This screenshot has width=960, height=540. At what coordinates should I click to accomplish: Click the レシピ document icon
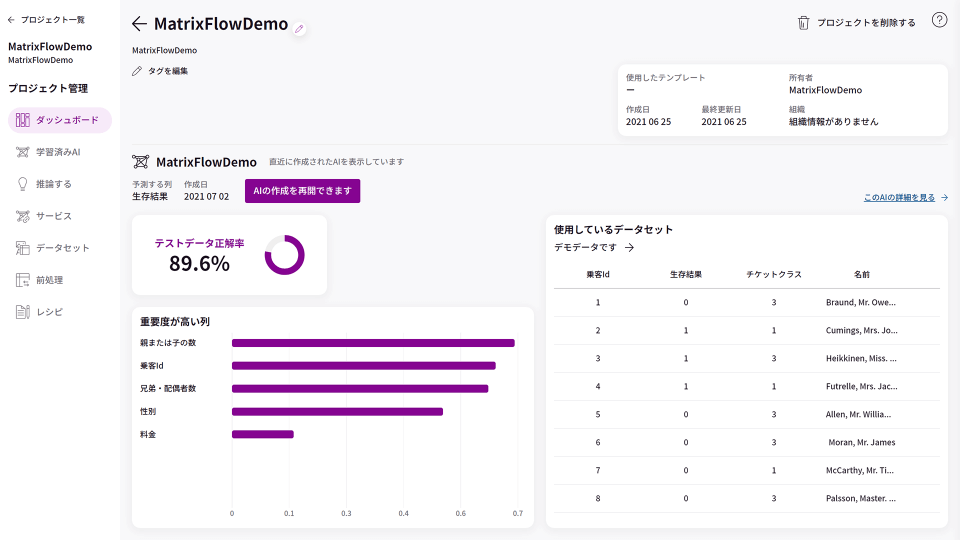pos(23,312)
